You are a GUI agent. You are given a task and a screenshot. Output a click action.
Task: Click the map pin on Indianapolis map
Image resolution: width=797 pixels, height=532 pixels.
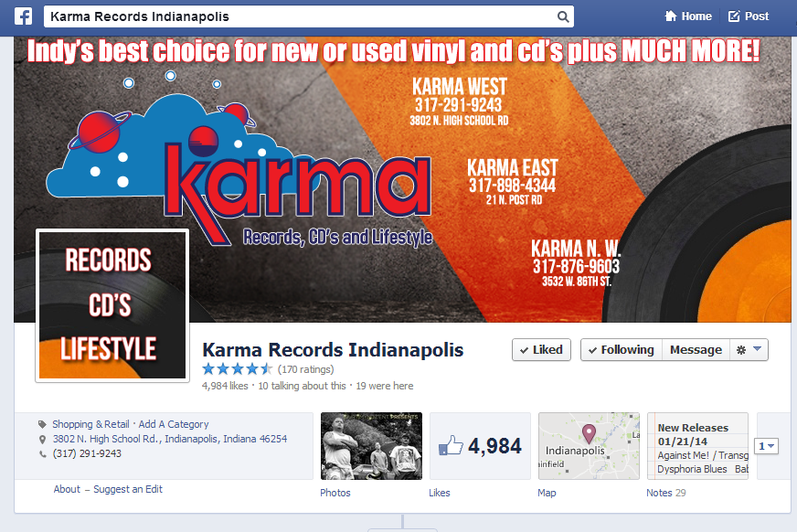point(589,433)
